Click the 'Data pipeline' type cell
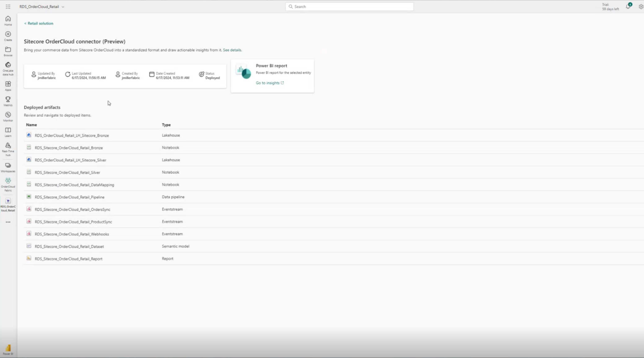This screenshot has width=644, height=358. pos(173,197)
